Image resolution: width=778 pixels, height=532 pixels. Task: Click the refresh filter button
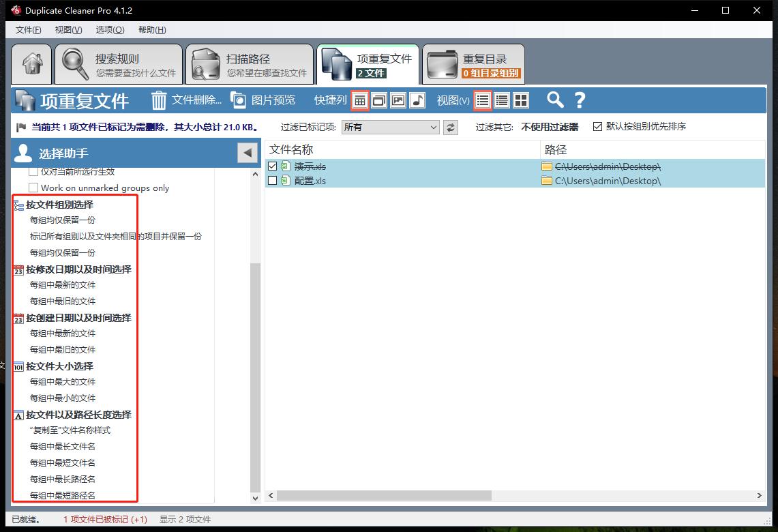point(451,128)
